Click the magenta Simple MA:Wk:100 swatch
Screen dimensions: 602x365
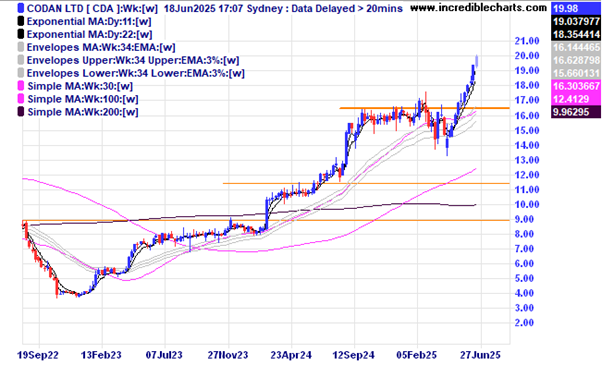pos(21,99)
